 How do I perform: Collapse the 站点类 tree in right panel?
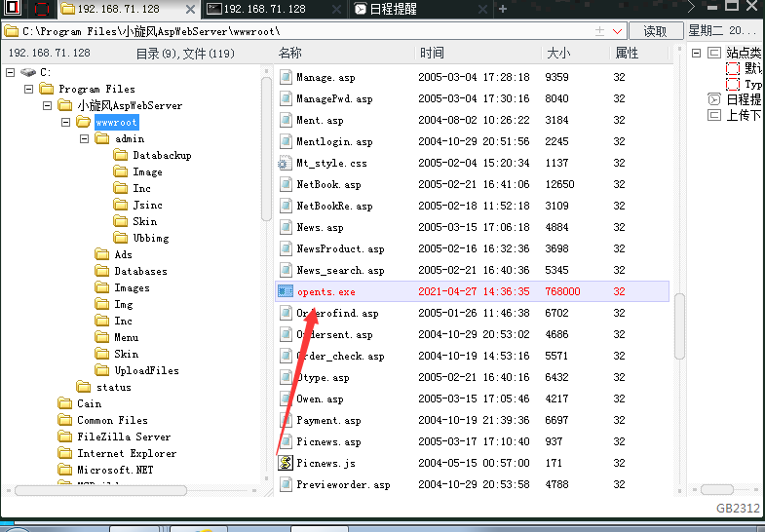(x=696, y=53)
